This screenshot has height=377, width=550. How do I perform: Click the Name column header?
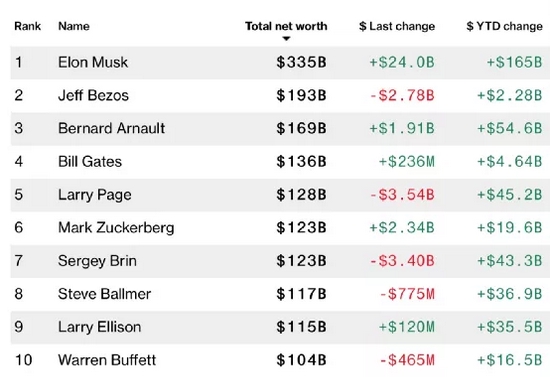point(74,26)
